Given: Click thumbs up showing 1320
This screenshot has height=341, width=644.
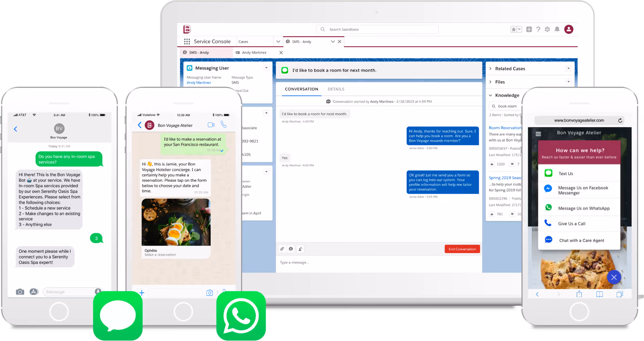Looking at the screenshot, I should point(491,164).
